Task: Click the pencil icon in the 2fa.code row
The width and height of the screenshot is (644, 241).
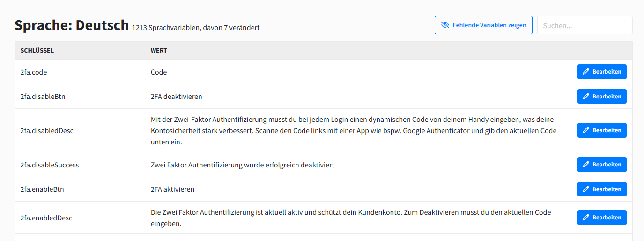Action: click(586, 72)
